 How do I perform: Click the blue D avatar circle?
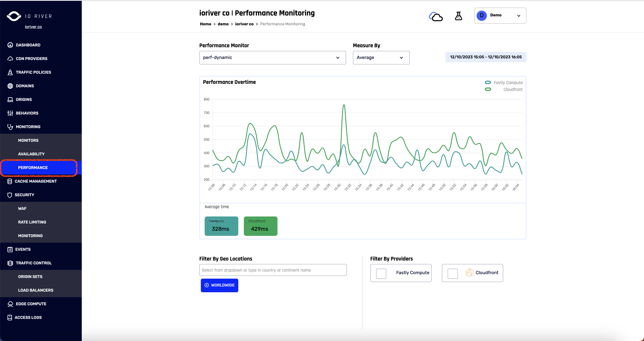[x=482, y=16]
